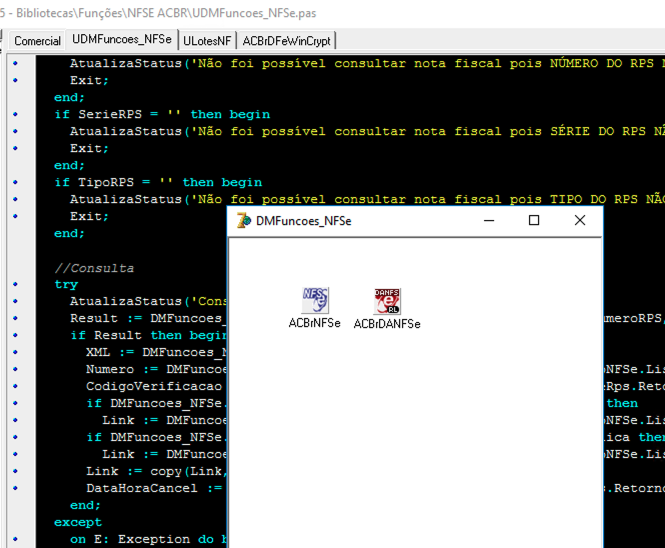Image resolution: width=665 pixels, height=548 pixels.
Task: Maximize the DMFuncoes_NFSe window
Action: [x=534, y=221]
